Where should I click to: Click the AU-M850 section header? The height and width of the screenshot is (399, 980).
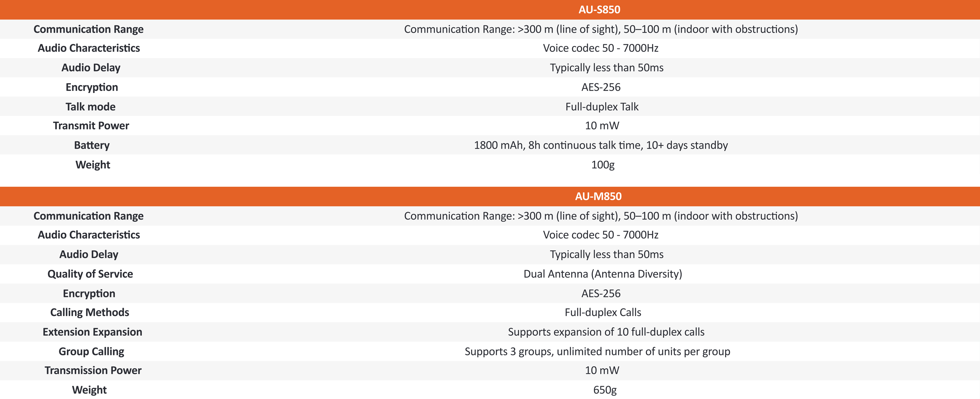598,196
